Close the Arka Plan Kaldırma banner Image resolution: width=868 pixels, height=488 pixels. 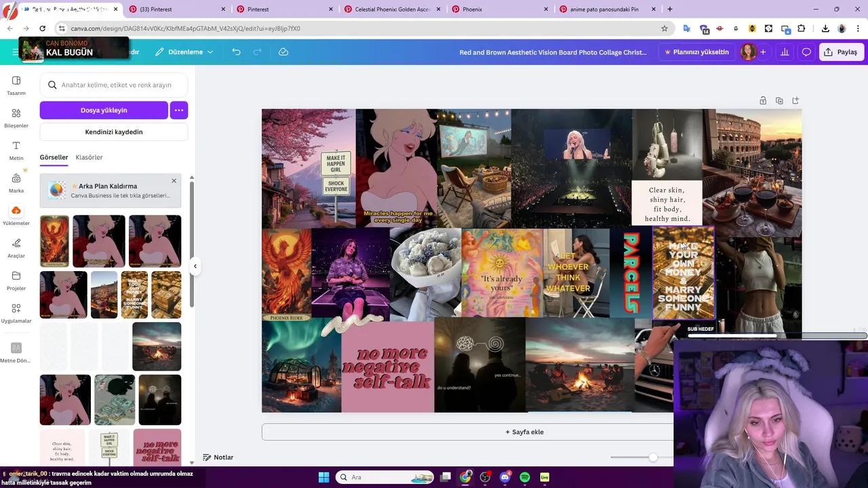tap(174, 181)
